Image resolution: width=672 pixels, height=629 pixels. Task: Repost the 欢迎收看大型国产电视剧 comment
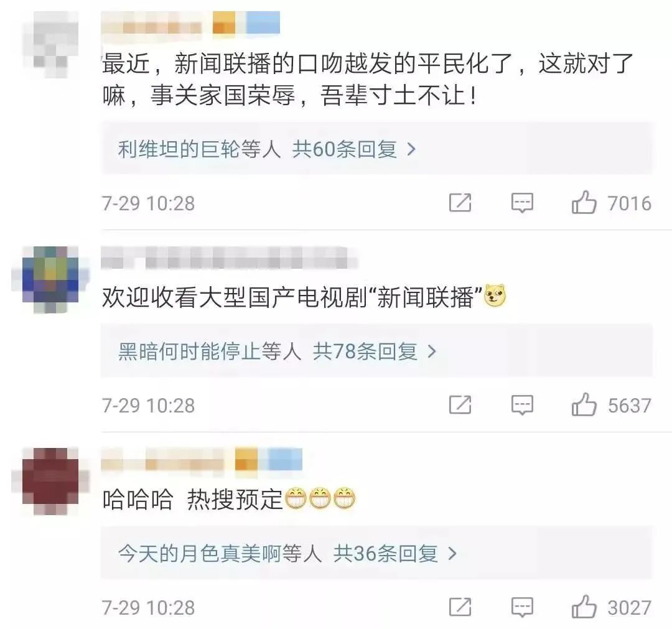(460, 405)
